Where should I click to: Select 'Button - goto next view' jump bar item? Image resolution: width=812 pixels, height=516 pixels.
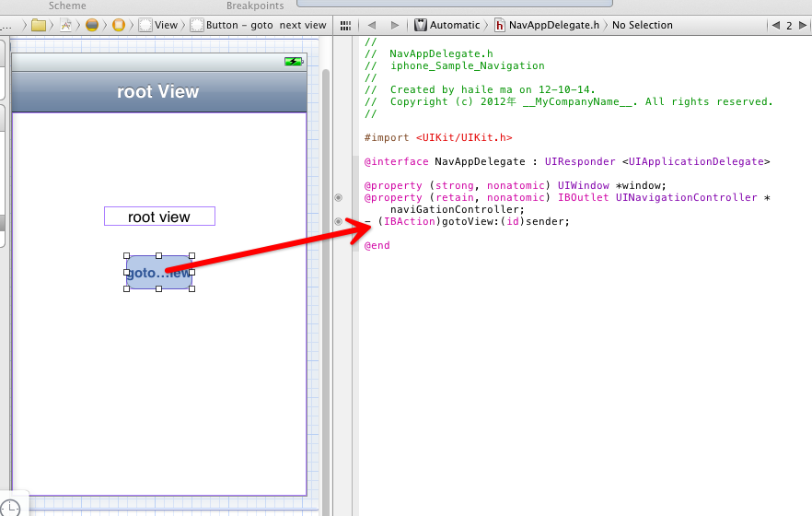click(258, 25)
